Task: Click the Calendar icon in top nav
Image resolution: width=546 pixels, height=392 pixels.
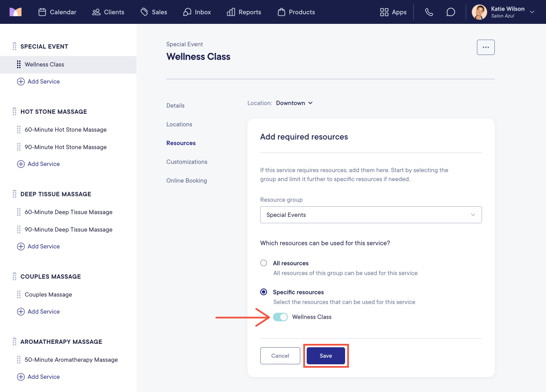Action: (42, 12)
